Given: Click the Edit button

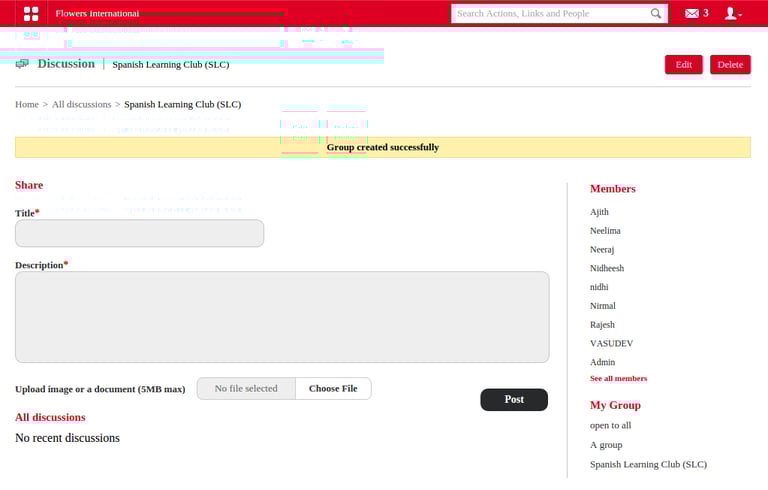Looking at the screenshot, I should tap(683, 65).
